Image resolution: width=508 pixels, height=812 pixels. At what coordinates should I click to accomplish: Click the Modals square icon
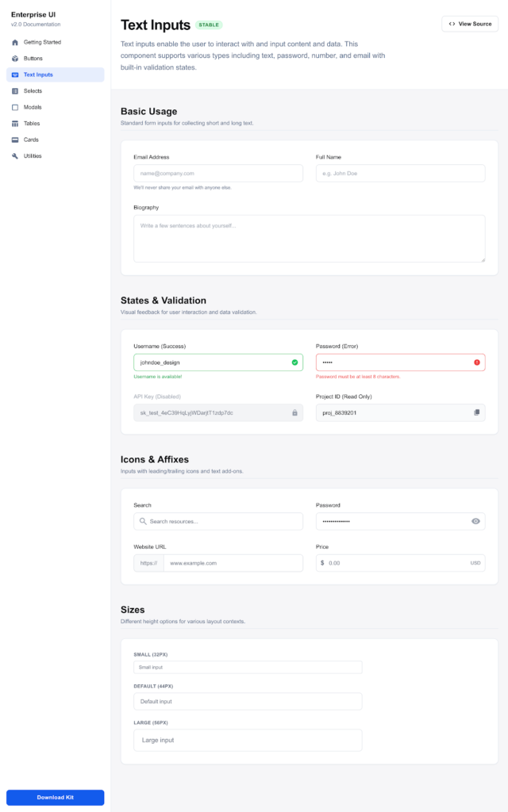click(15, 107)
